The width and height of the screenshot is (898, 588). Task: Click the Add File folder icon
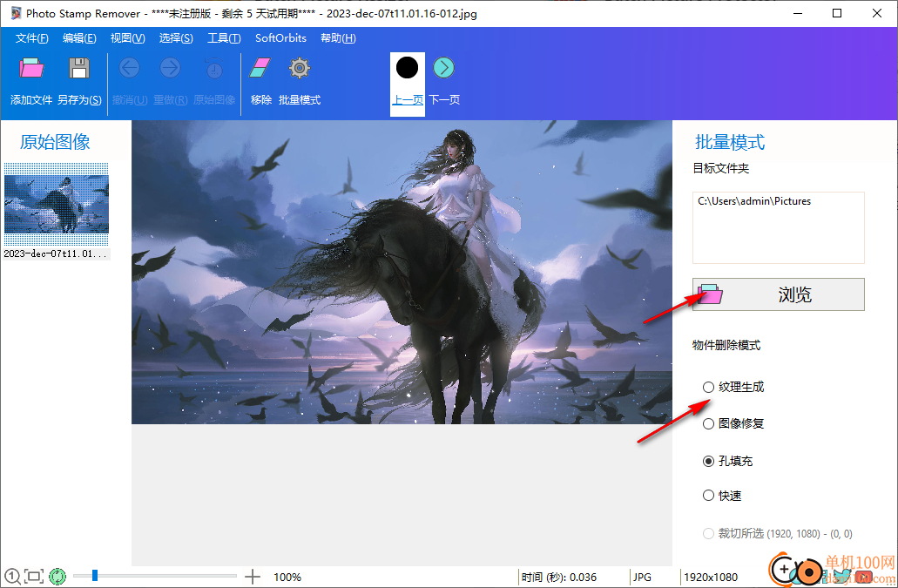coord(31,68)
